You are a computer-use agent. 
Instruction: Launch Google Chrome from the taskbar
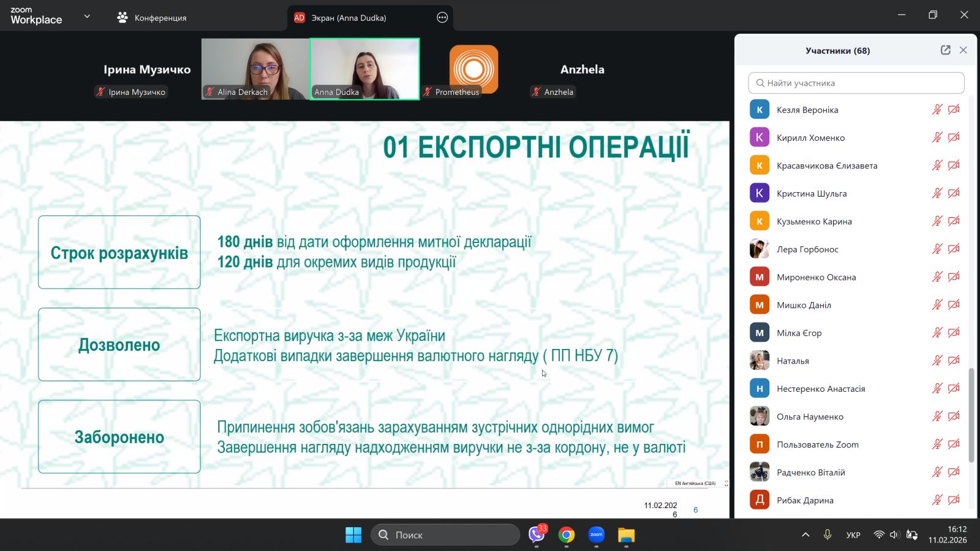click(x=567, y=535)
